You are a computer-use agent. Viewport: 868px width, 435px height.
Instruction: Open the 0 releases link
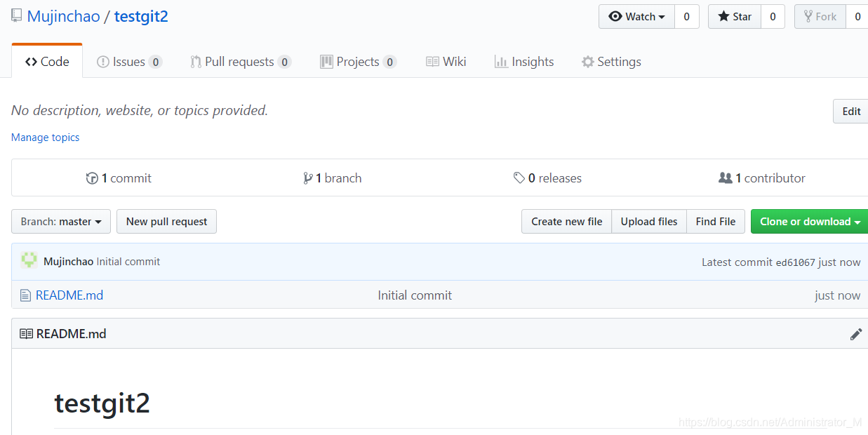coord(547,178)
